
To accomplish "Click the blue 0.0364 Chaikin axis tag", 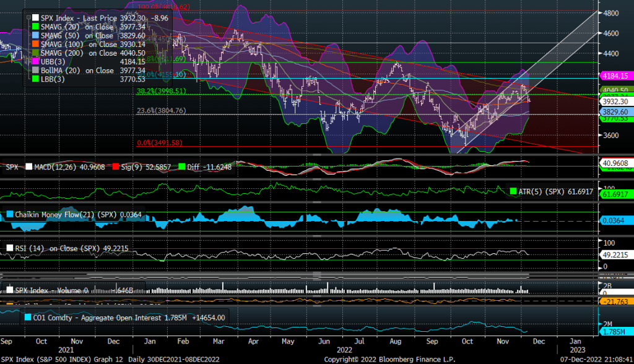I will coord(615,220).
